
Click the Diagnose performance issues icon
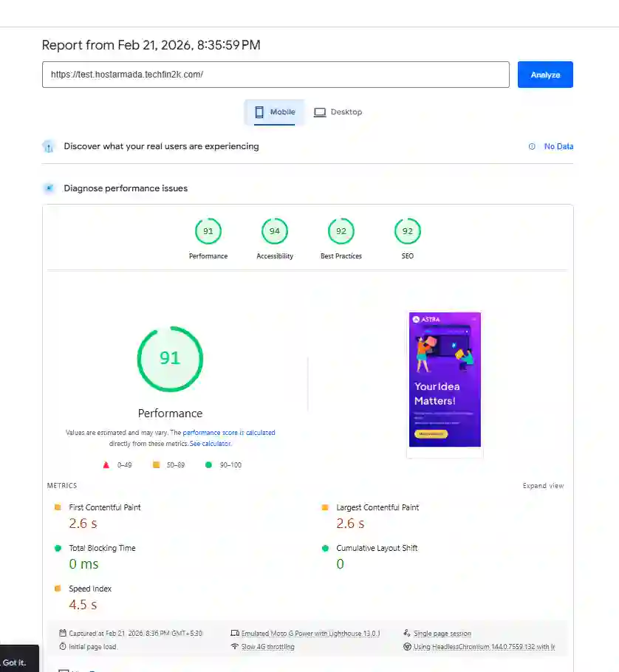pyautogui.click(x=49, y=188)
